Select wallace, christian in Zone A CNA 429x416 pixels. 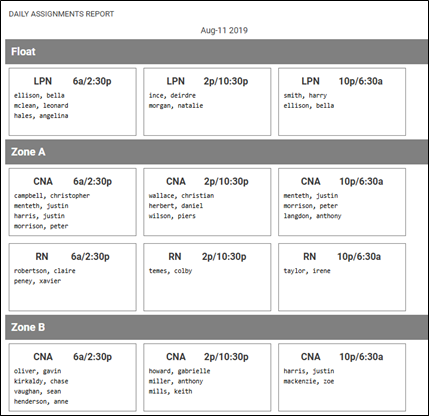click(x=181, y=196)
